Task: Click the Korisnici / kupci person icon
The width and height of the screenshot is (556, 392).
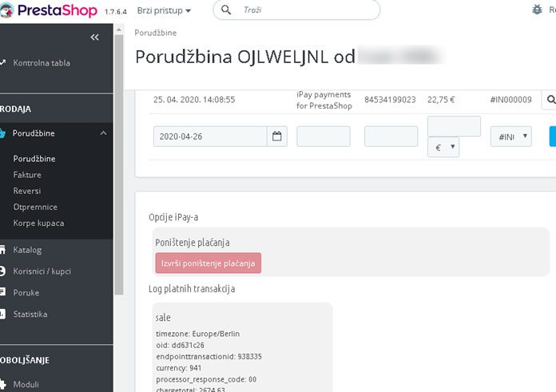Action: click(2, 271)
